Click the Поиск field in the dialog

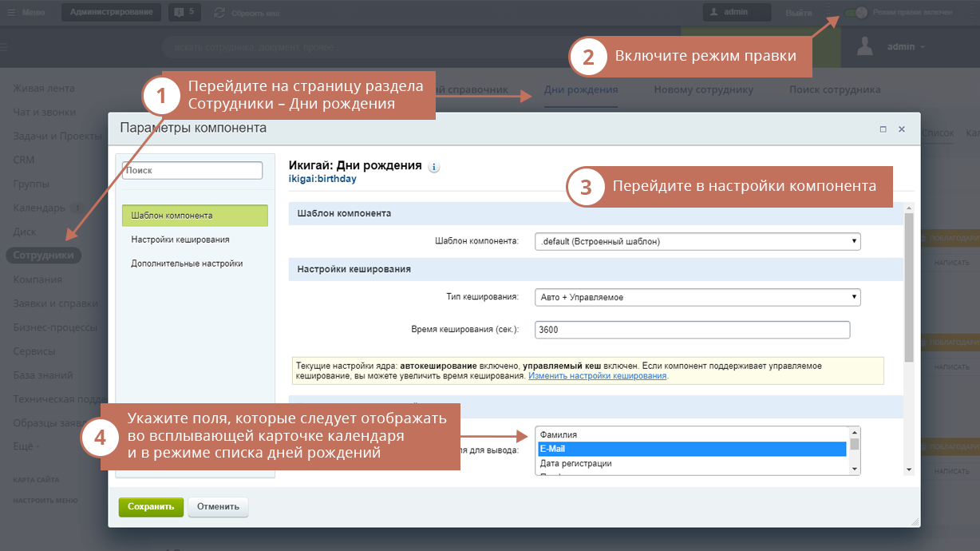(x=192, y=170)
